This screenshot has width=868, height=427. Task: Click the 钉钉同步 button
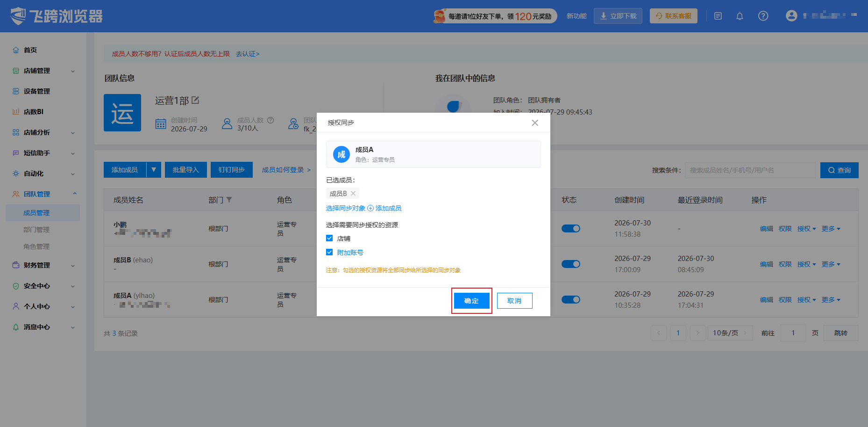click(x=232, y=170)
